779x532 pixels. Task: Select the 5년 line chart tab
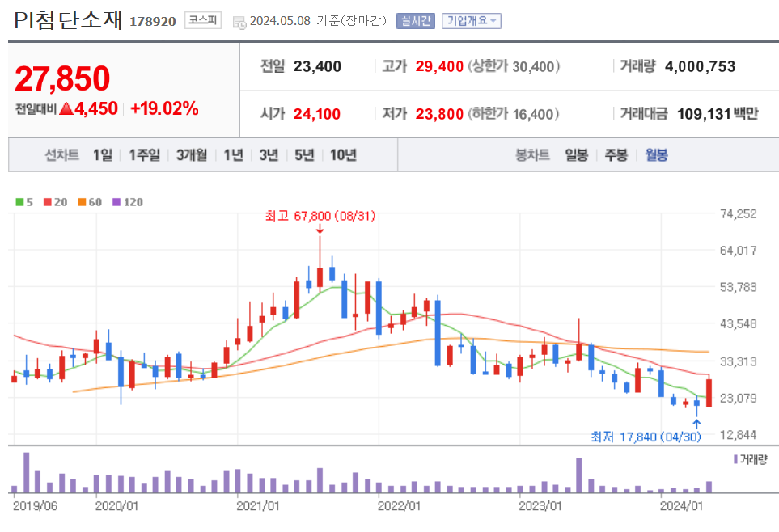tap(304, 155)
